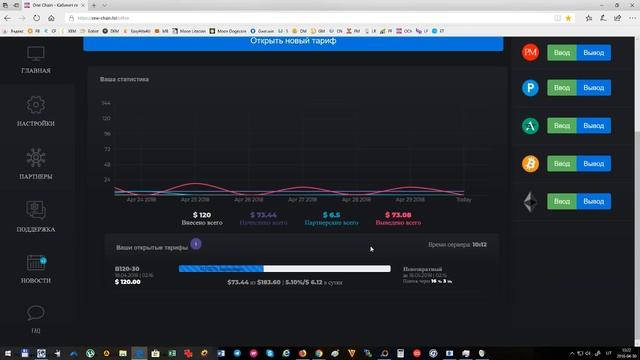Click the Ваша статистика heading
This screenshot has width=640, height=360.
[x=124, y=79]
